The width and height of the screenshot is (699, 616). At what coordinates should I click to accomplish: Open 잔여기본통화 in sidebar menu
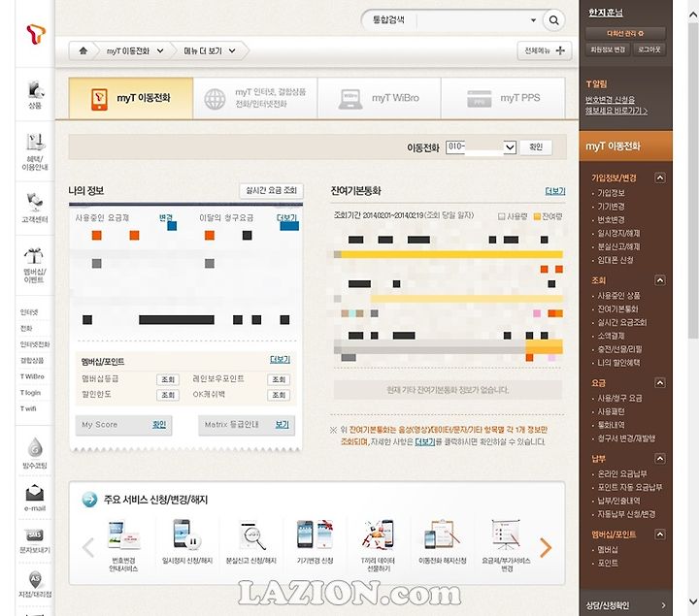(617, 308)
